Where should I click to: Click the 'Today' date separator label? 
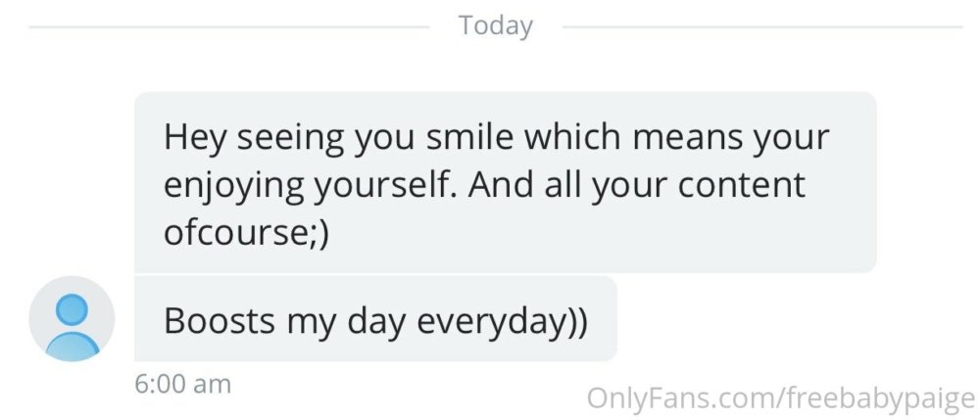(496, 26)
